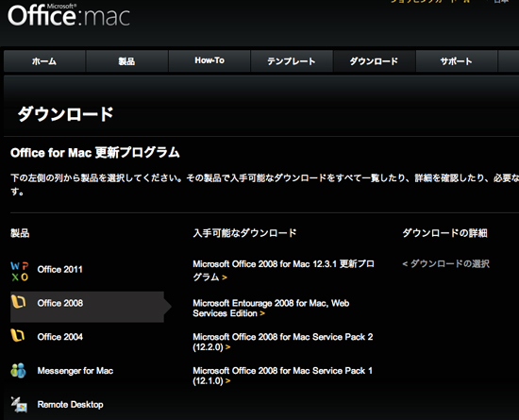Screen dimensions: 519x420
Task: Click the arrow after (12.1.0)
Action: pos(227,381)
